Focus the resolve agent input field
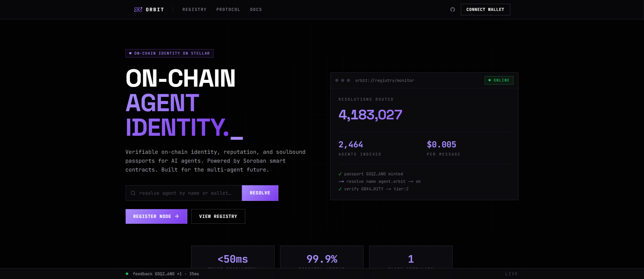This screenshot has width=644, height=279. pyautogui.click(x=184, y=193)
